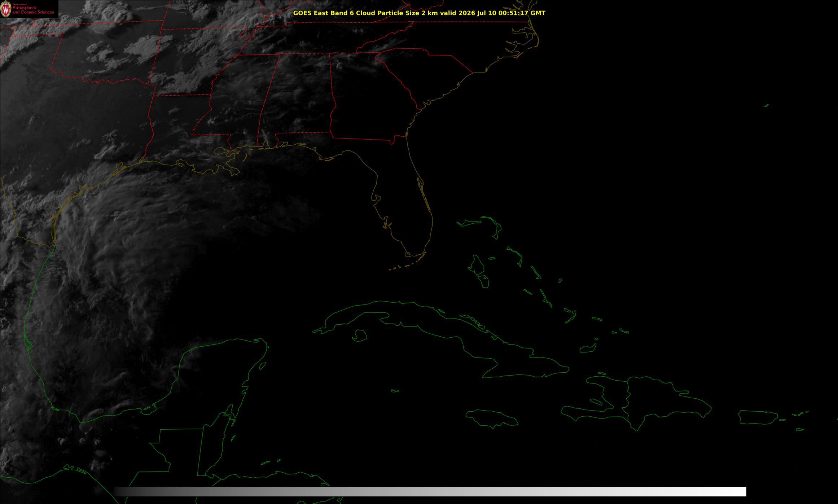
Task: Click the University of Wisconsin crest logo
Action: coord(6,9)
